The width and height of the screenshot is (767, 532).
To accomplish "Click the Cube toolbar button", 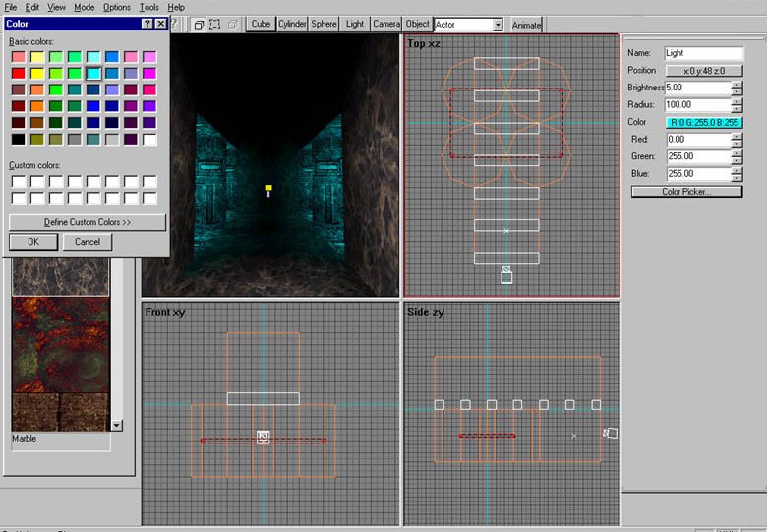I will point(261,24).
